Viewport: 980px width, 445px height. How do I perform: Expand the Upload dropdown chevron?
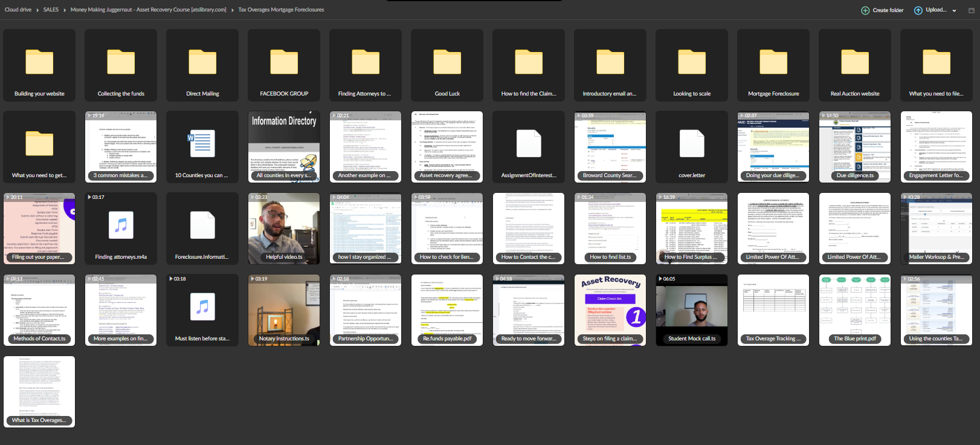point(955,10)
